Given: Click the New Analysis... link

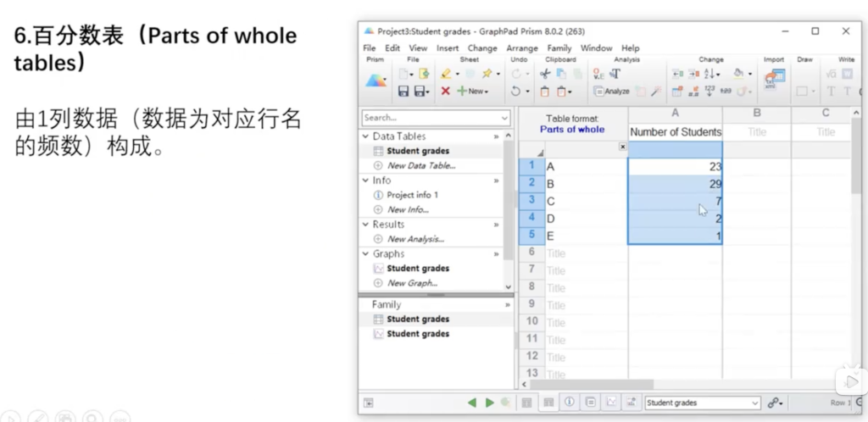Looking at the screenshot, I should tap(415, 239).
